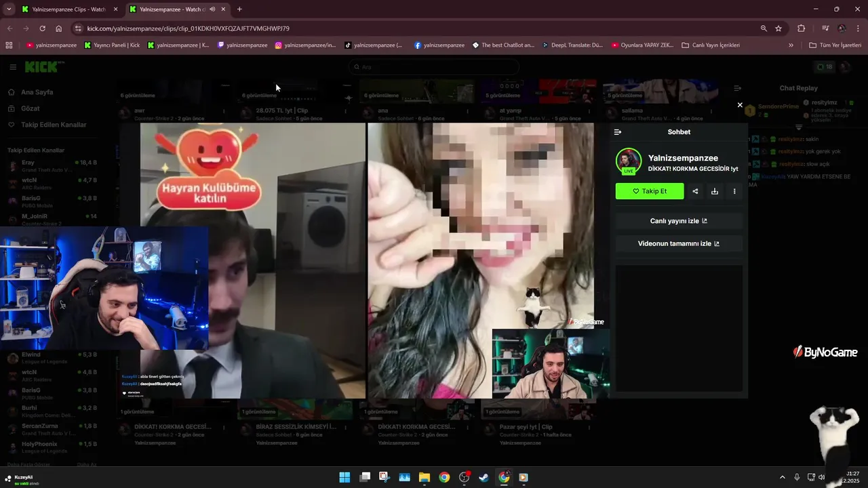The width and height of the screenshot is (868, 488).
Task: Open Takip Edilen Kanallar page
Action: click(47, 125)
